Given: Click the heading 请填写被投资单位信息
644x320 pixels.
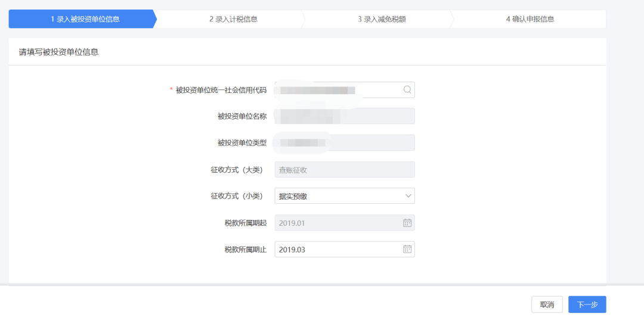Looking at the screenshot, I should click(x=58, y=52).
